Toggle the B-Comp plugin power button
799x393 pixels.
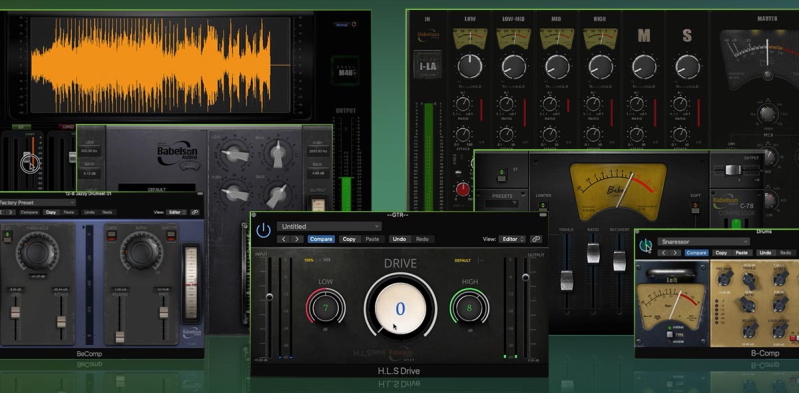tap(646, 246)
